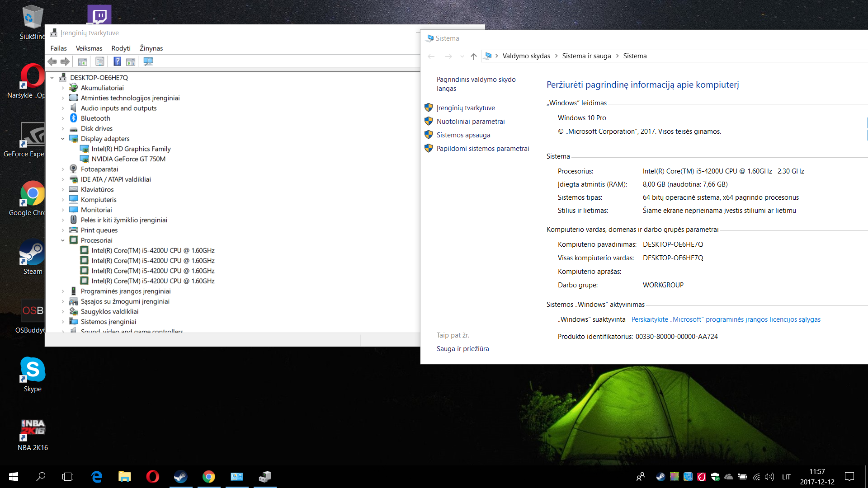Expand the Klaviatūros category

click(x=63, y=190)
